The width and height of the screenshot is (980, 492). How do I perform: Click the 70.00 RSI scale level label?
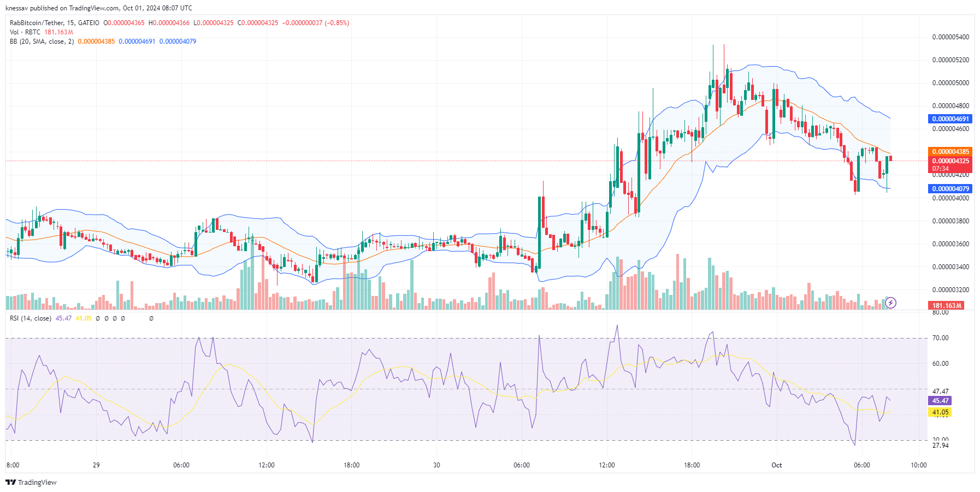pyautogui.click(x=940, y=338)
